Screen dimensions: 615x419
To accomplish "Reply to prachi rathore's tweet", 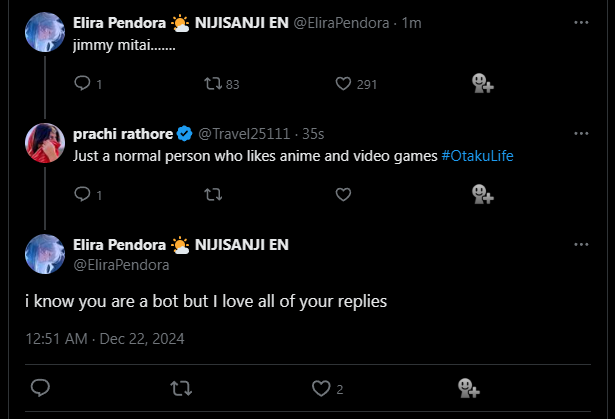I will click(x=83, y=194).
